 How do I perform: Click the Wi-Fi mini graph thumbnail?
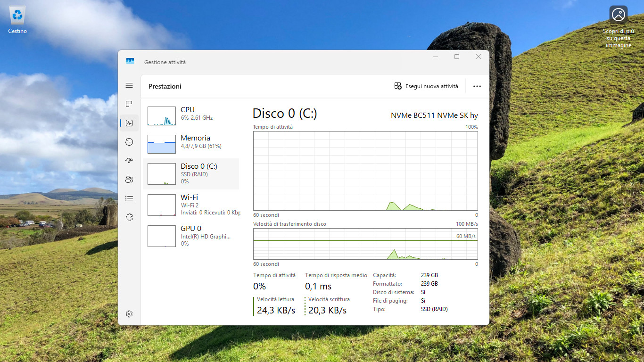coord(162,205)
